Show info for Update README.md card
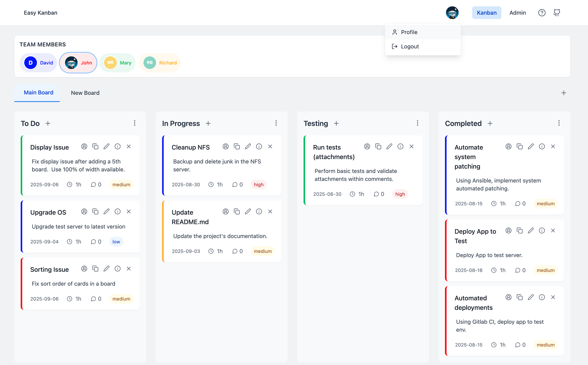 coord(259,212)
